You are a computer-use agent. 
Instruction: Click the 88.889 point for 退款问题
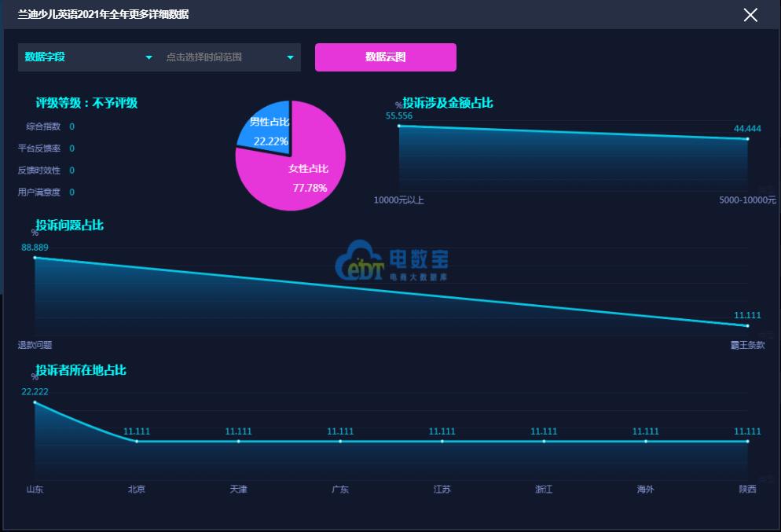click(35, 258)
